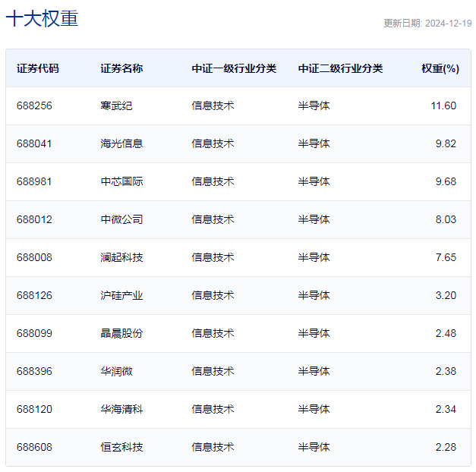Click 信息技术 in the 中芯国际 row

[x=213, y=181]
